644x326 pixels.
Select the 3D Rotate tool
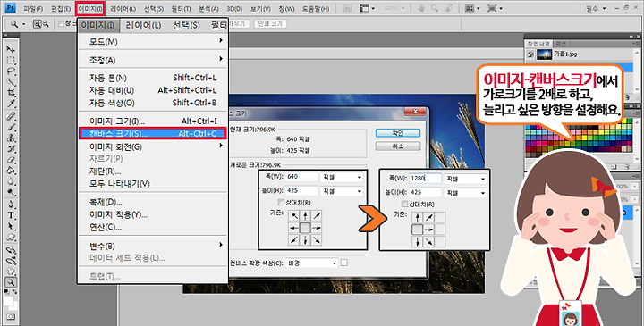[x=11, y=249]
